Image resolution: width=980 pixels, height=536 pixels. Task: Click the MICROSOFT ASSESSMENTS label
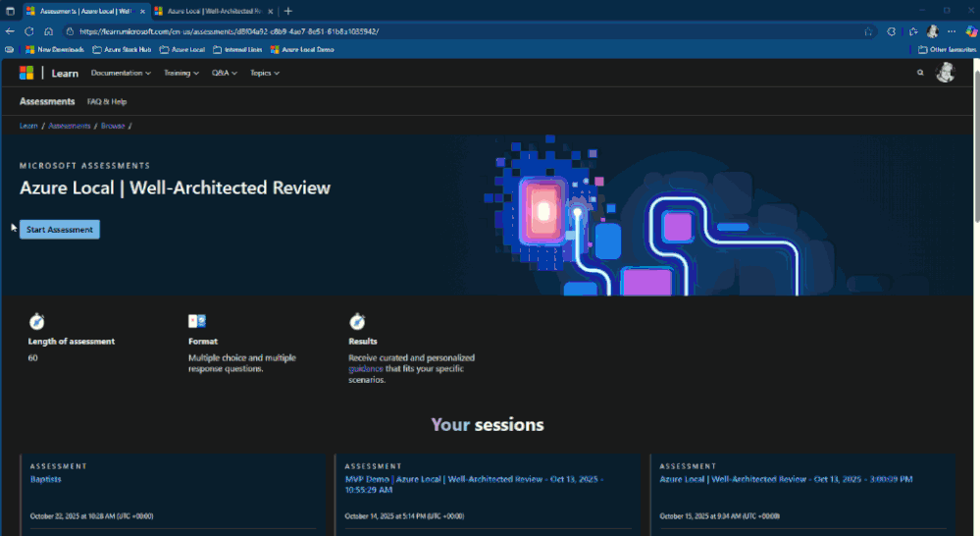coord(85,166)
